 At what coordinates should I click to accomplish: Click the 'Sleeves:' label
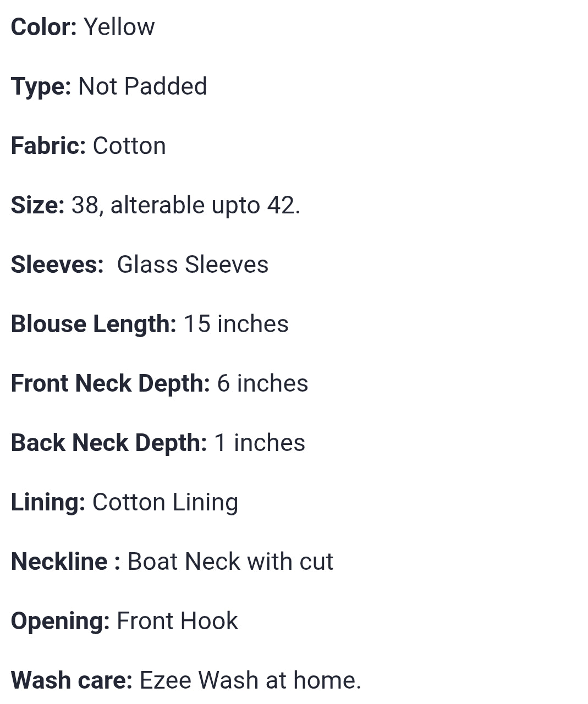57,265
